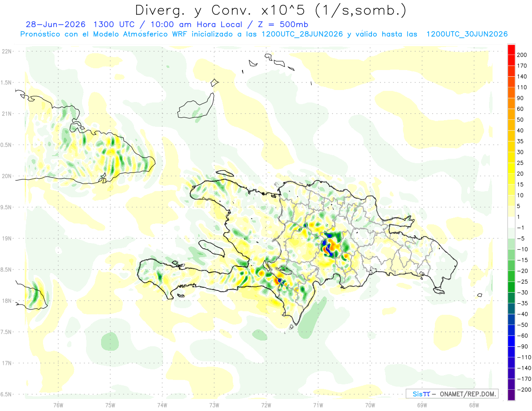The height and width of the screenshot is (411, 532).
Task: Click colorbar value "-25"
Action: [x=523, y=282]
